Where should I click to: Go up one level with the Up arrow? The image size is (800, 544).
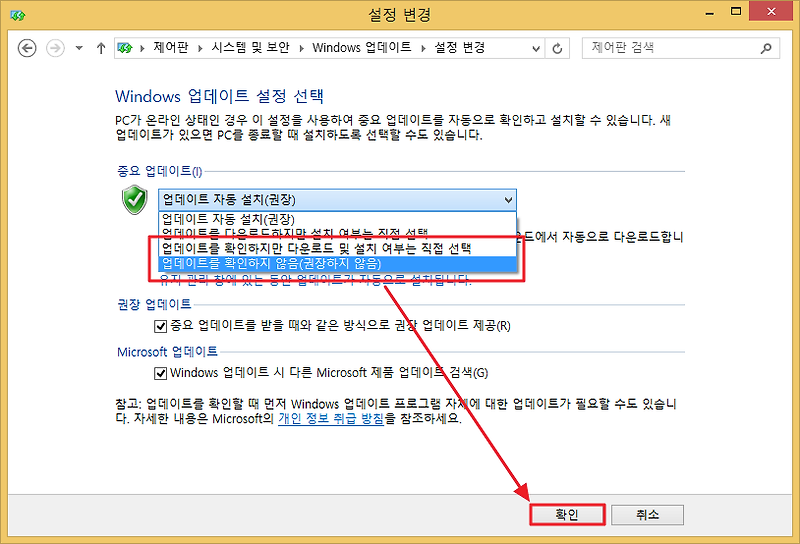pyautogui.click(x=101, y=48)
